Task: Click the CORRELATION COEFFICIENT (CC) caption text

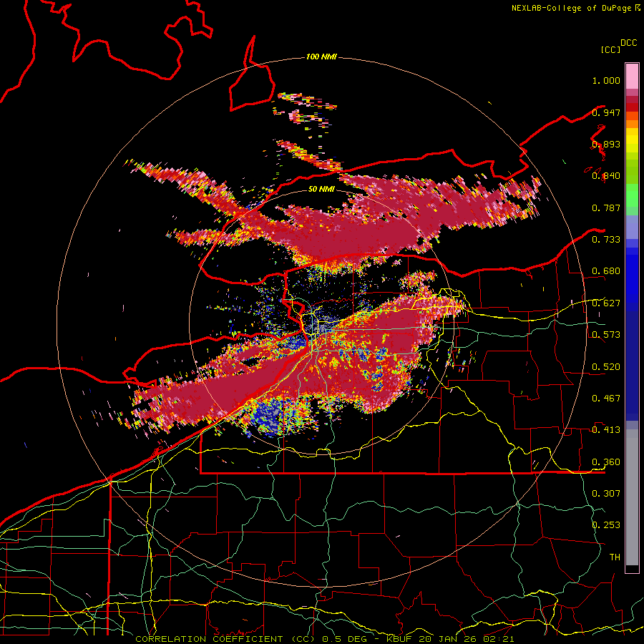Action: [225, 639]
